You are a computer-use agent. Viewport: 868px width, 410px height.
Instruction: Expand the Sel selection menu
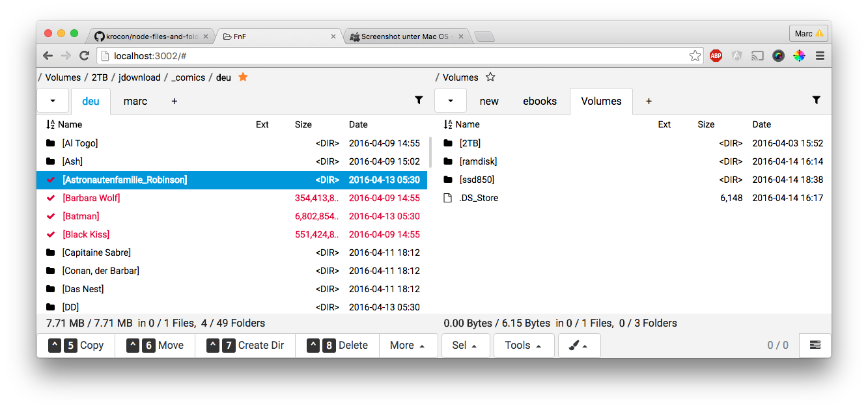(x=464, y=346)
